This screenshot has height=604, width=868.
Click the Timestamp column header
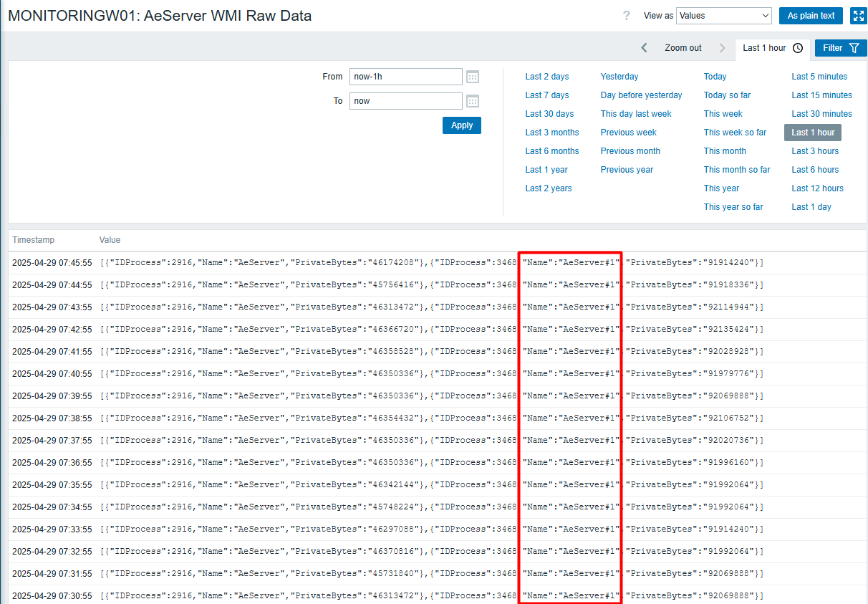(32, 240)
